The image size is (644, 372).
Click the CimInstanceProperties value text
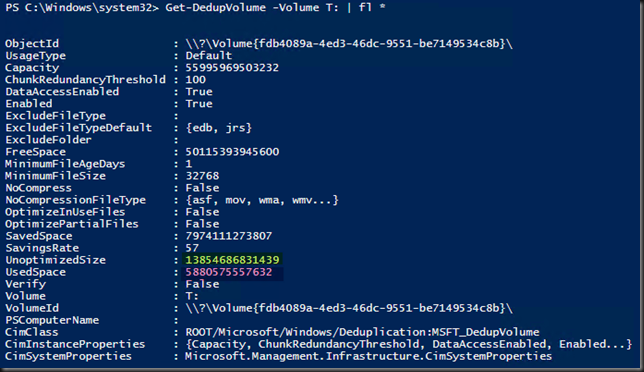pyautogui.click(x=409, y=344)
